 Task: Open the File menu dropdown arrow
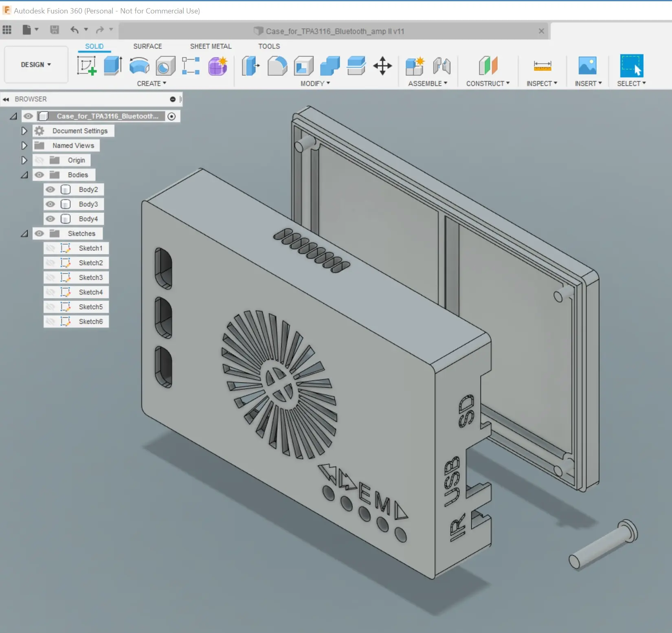click(x=37, y=29)
